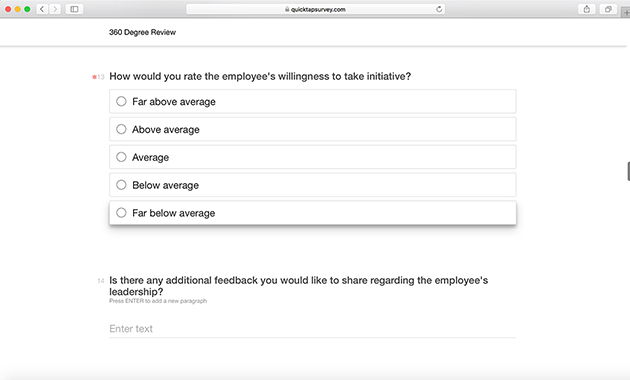Select the Far above average radio button
This screenshot has width=630, height=380.
pyautogui.click(x=121, y=101)
